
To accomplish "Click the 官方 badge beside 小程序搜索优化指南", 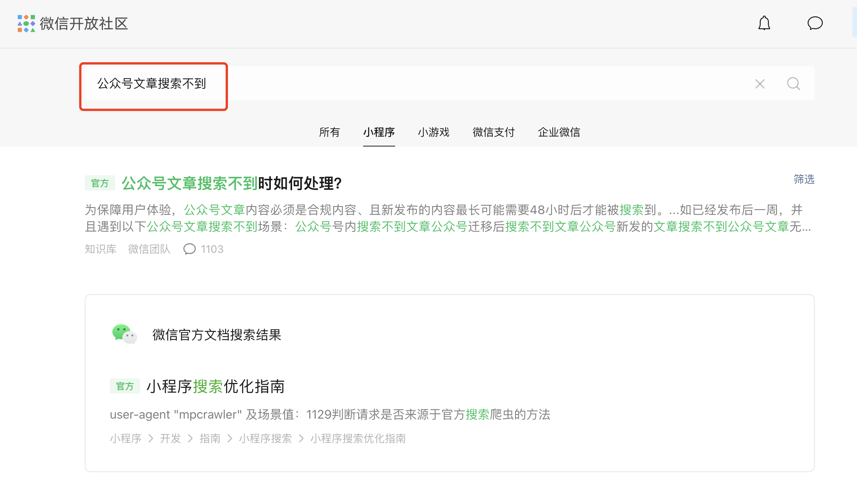I will pos(125,386).
